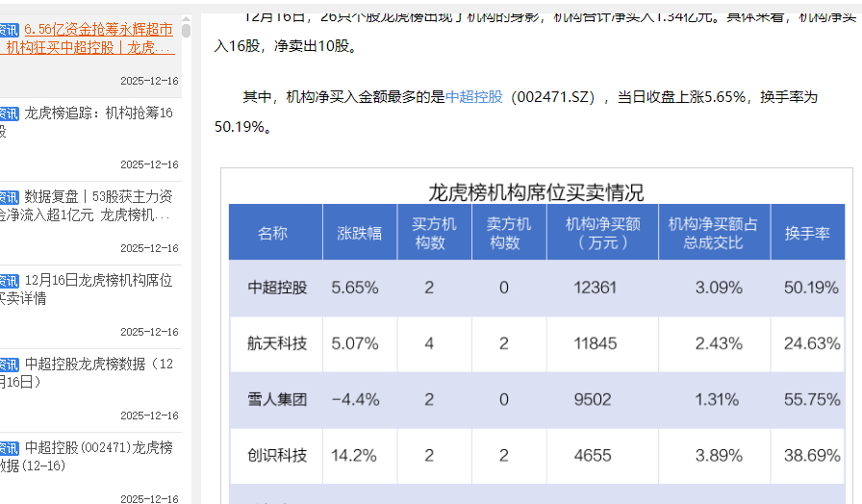Select the 雪人集团 name cell
The height and width of the screenshot is (504, 862).
pyautogui.click(x=277, y=399)
